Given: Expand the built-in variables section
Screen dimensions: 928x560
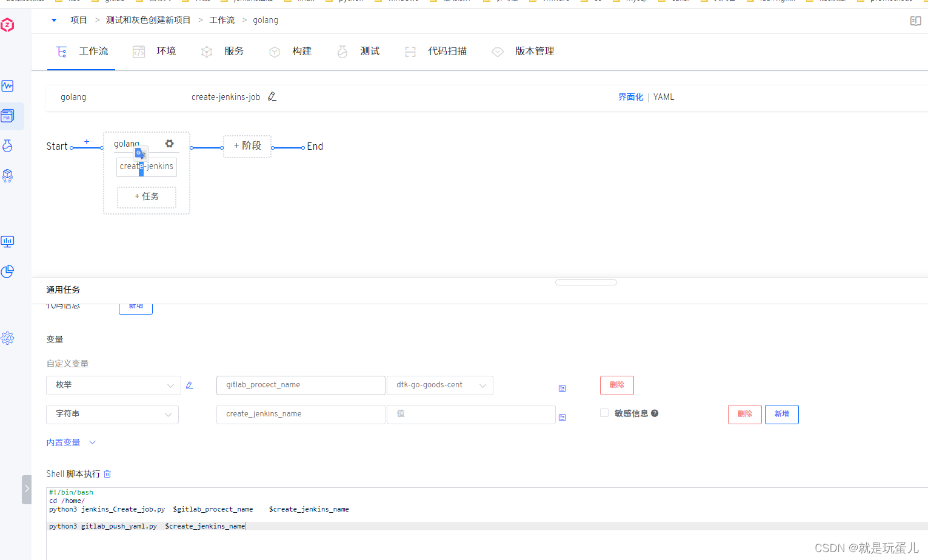Looking at the screenshot, I should click(71, 442).
